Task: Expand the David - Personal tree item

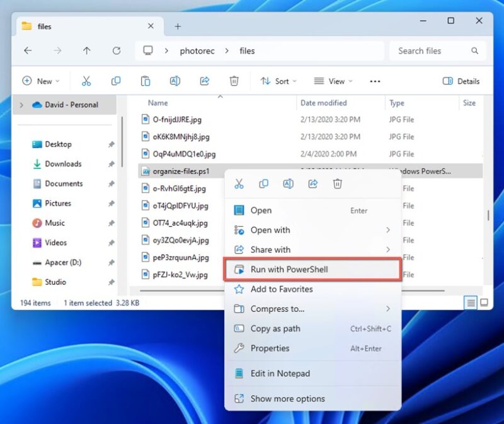Action: click(x=22, y=105)
